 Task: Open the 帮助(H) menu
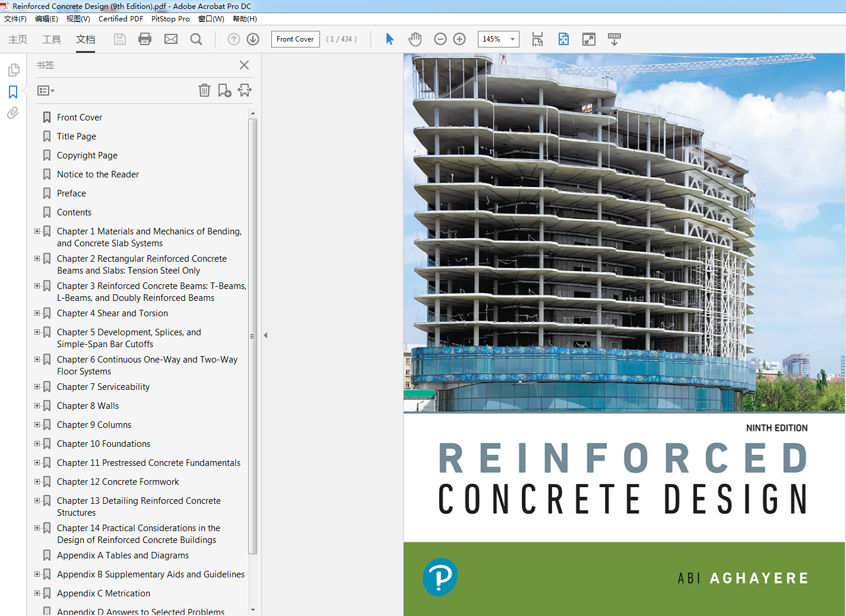coord(245,19)
